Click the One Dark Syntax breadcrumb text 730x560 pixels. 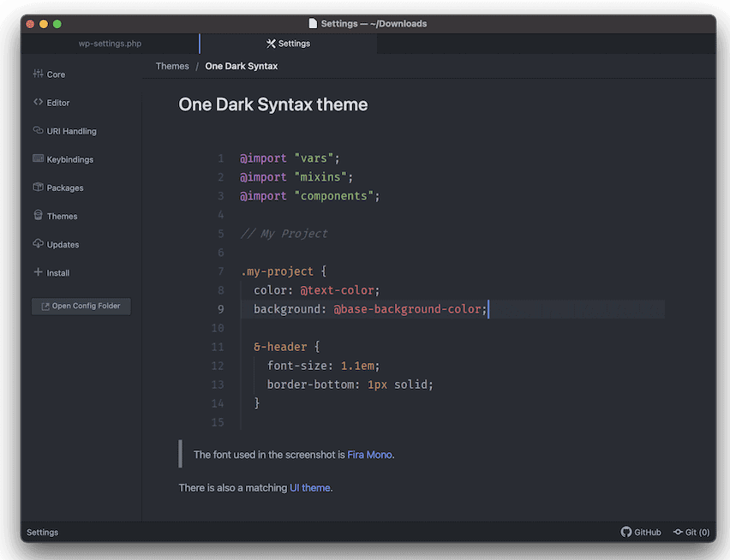[241, 66]
